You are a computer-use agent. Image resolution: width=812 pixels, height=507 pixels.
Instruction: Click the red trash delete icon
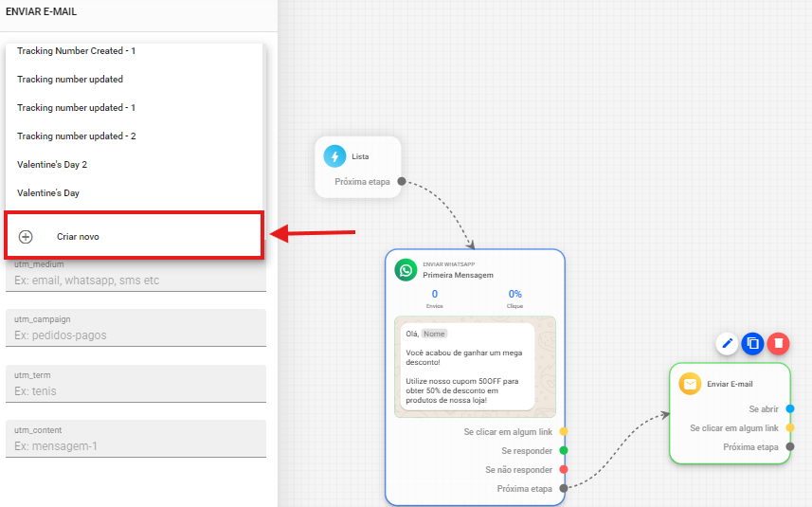pyautogui.click(x=777, y=343)
